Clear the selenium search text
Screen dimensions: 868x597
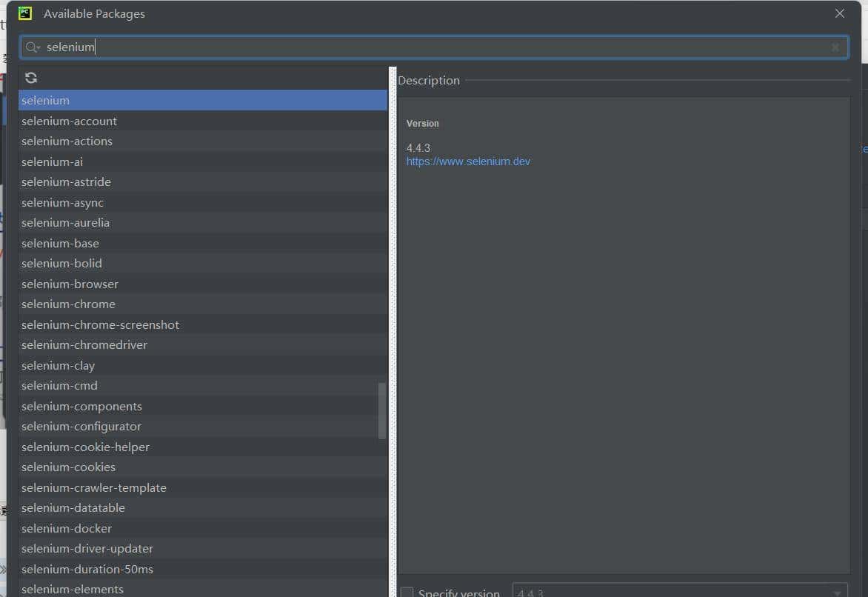(x=835, y=47)
